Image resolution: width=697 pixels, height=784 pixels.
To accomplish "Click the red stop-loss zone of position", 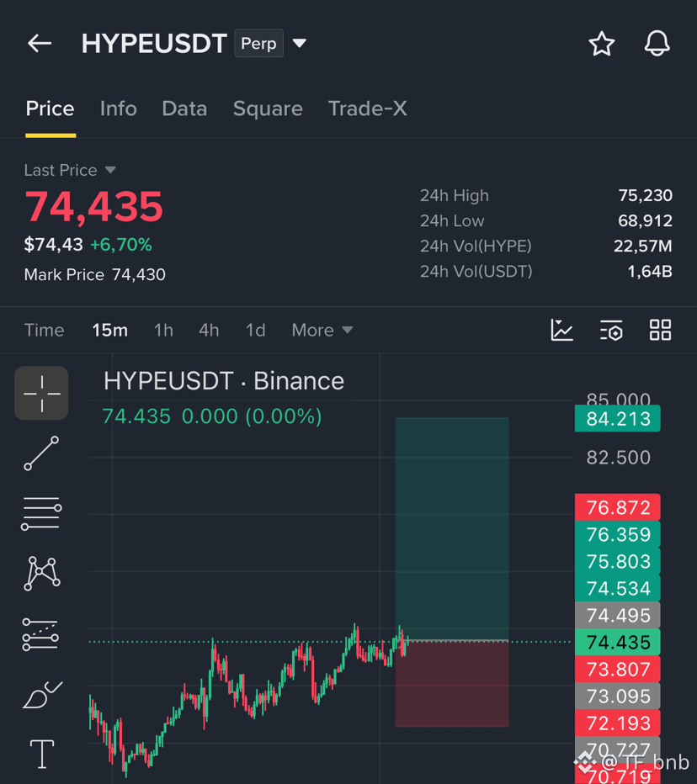I will [x=452, y=684].
